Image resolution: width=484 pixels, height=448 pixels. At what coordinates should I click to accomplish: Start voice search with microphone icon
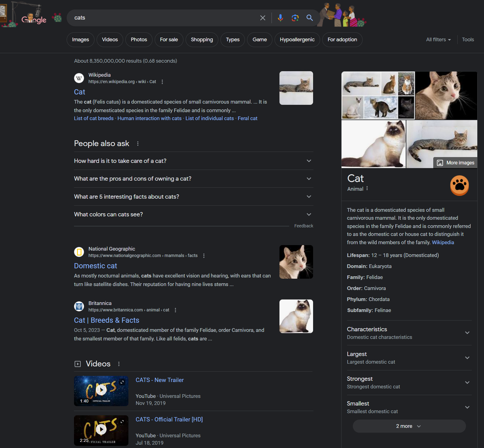click(280, 18)
